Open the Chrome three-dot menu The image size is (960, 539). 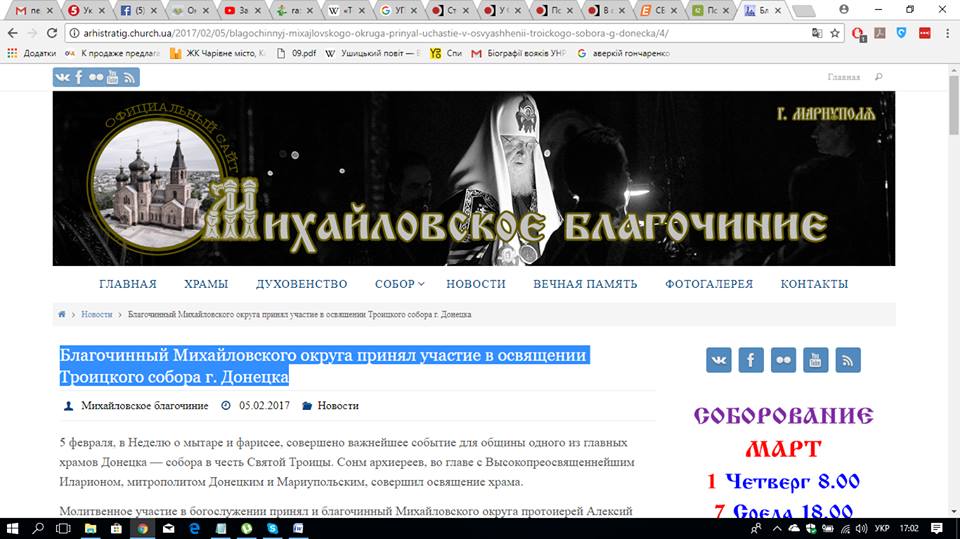[x=945, y=33]
